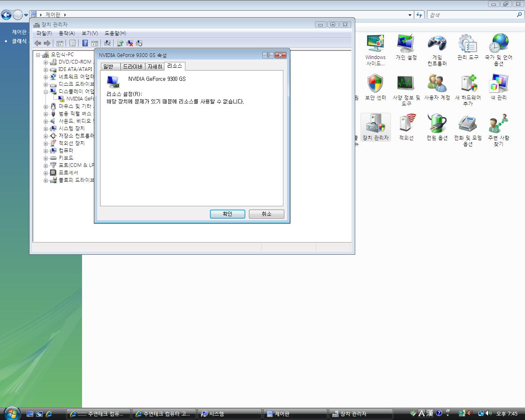Collapse the 디스플레이 어댑터 tree node

[x=46, y=91]
